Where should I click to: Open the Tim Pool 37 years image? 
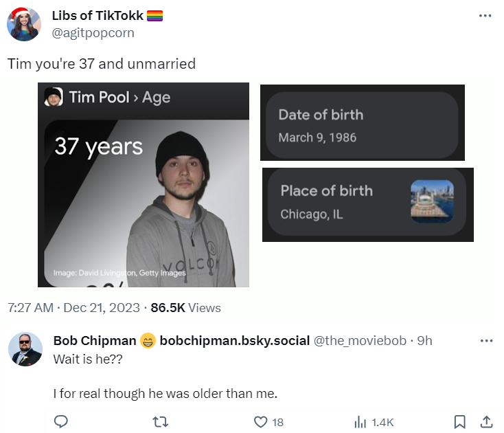pos(144,184)
